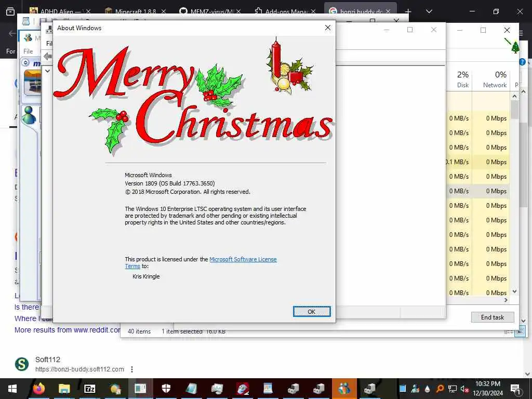Screen dimensions: 532x399
Task: Click the 40 items status bar text
Action: pyautogui.click(x=139, y=331)
